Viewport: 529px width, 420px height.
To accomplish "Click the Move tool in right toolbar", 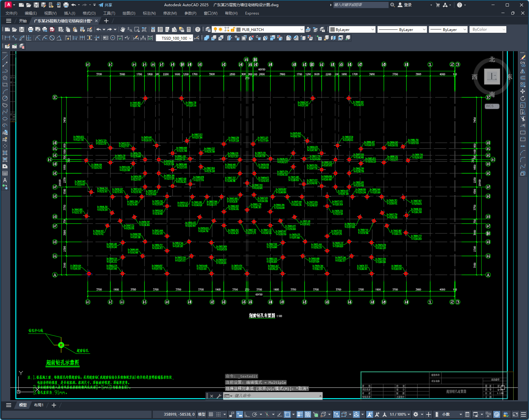I will 523,91.
